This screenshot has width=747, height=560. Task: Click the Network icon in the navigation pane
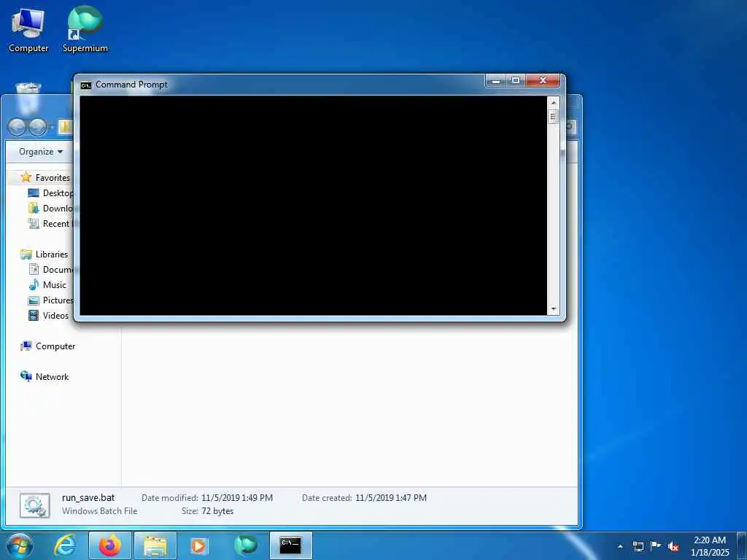26,376
